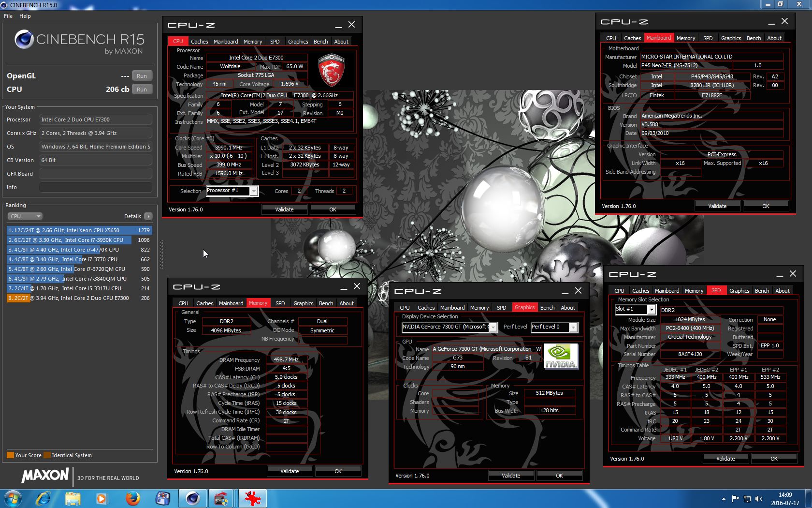Run the OpenGL benchmark
This screenshot has width=812, height=508.
(x=142, y=76)
